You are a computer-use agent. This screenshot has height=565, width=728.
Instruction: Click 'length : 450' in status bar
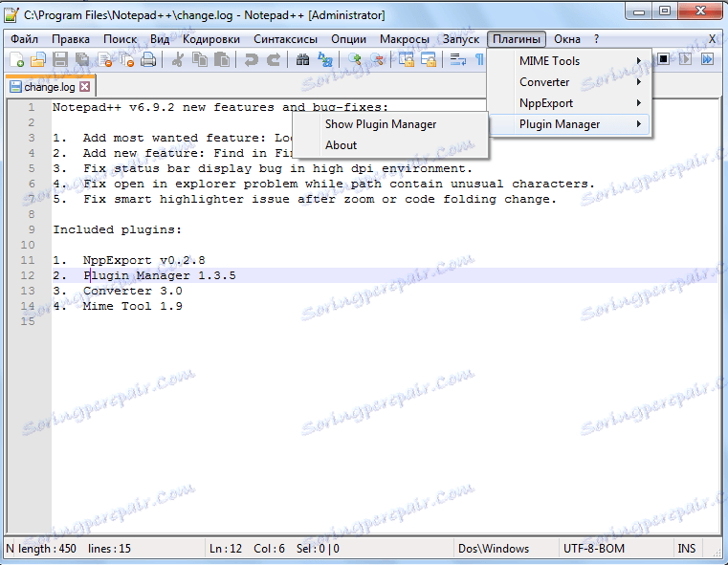click(x=47, y=549)
